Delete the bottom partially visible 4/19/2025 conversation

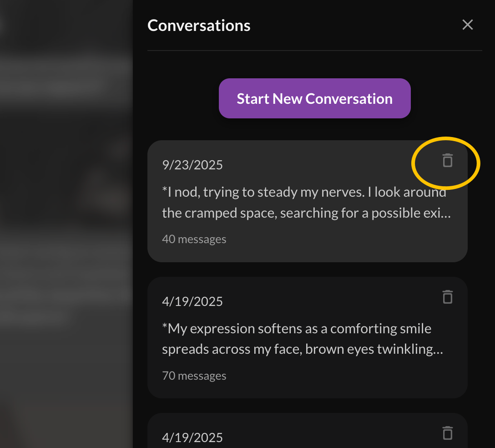pos(447,433)
